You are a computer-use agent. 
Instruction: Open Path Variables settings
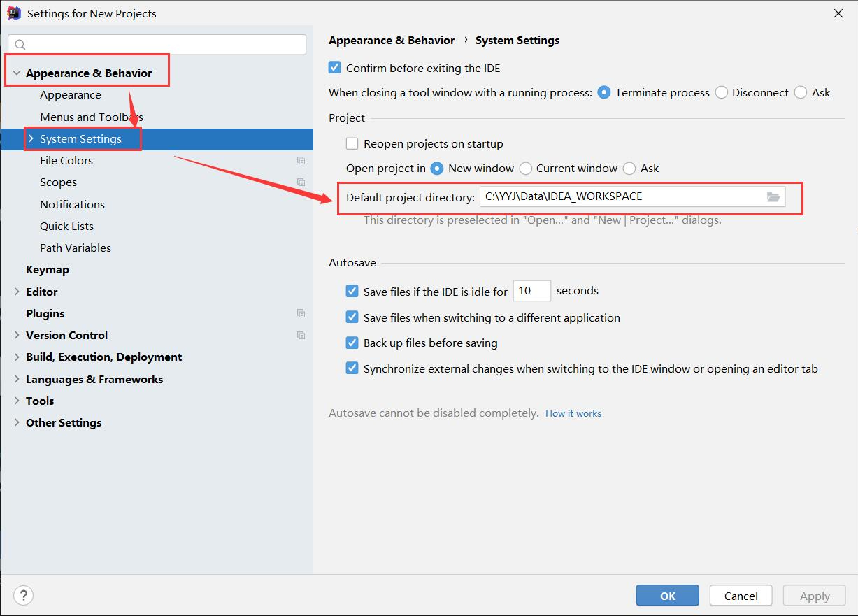click(x=76, y=248)
